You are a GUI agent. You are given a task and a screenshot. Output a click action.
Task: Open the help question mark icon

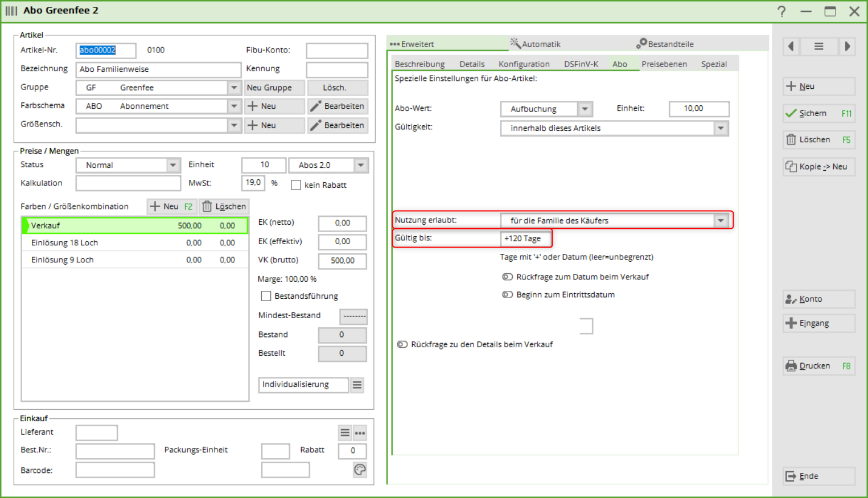781,11
